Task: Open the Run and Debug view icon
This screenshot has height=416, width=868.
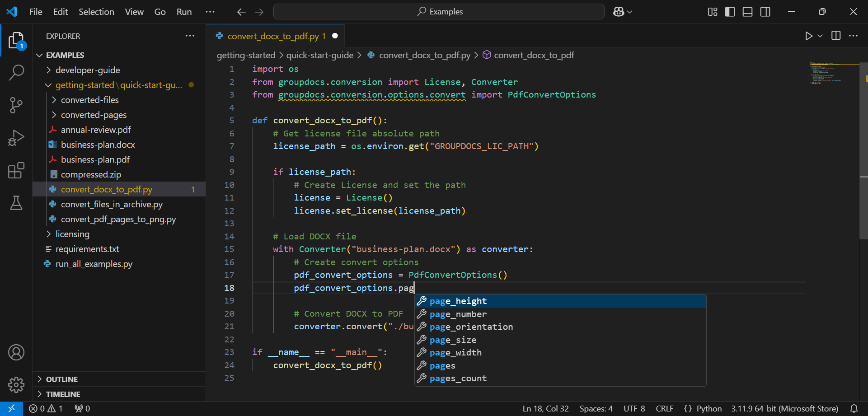Action: point(16,138)
